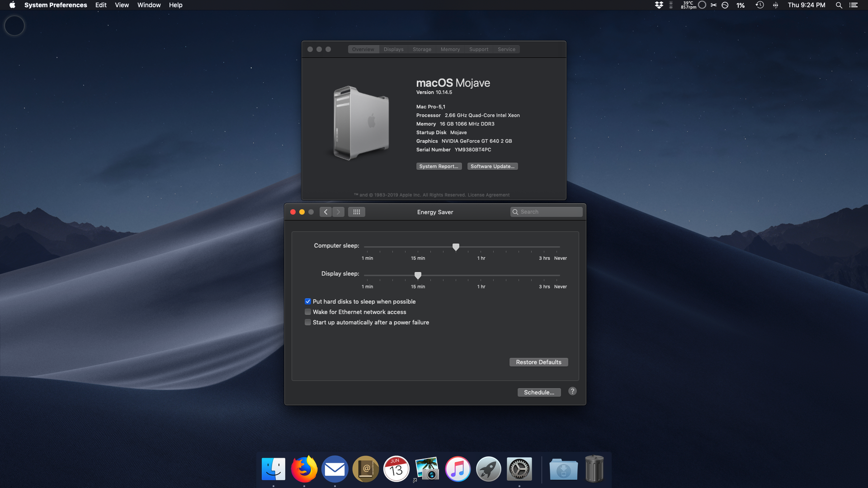Enable Start up automatically after power failure
Screen dimensions: 868x488
click(308, 322)
